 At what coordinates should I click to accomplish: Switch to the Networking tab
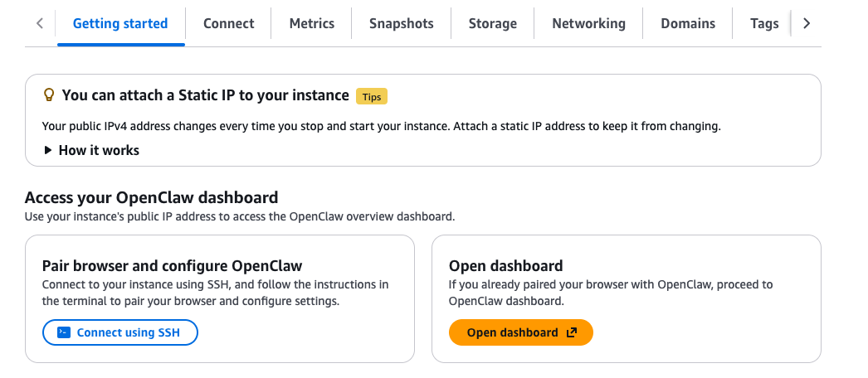tap(589, 23)
